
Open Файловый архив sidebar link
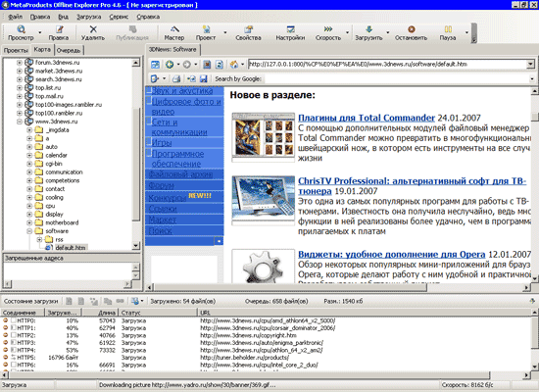point(180,174)
